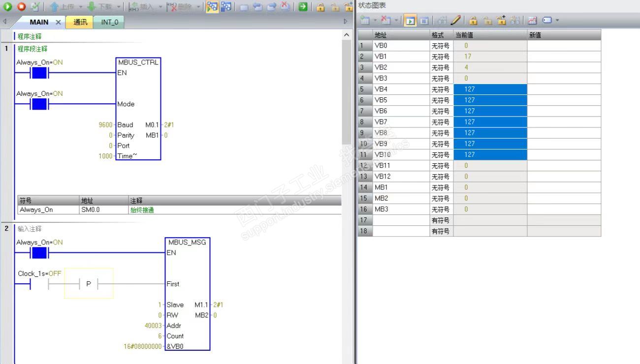Click the green Go To arrow icon
The height and width of the screenshot is (364, 640).
coord(303,7)
